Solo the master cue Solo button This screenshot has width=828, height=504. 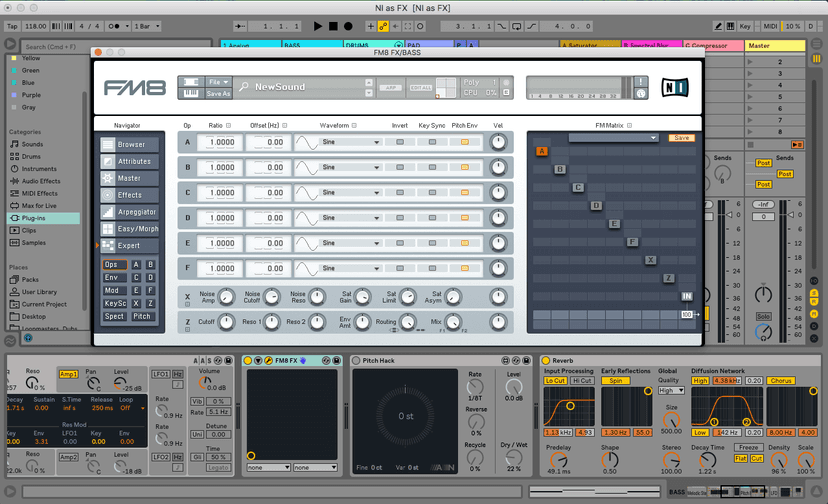click(763, 316)
